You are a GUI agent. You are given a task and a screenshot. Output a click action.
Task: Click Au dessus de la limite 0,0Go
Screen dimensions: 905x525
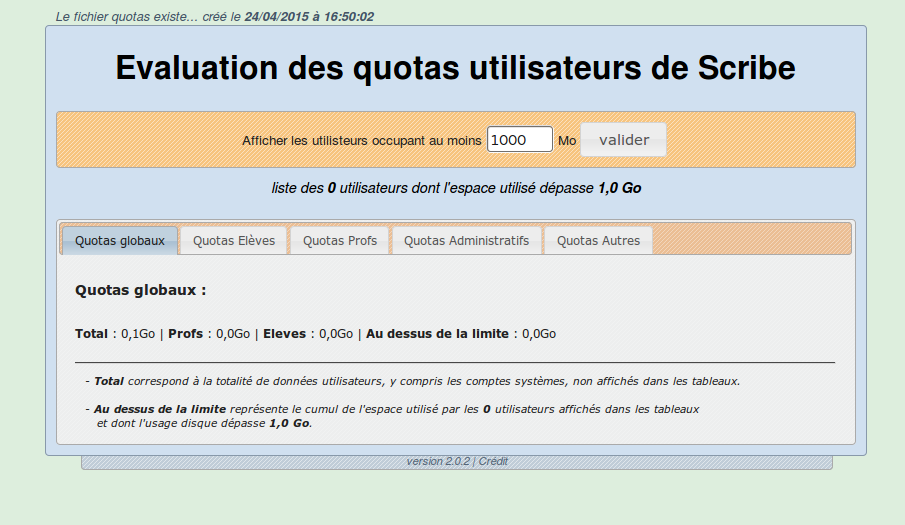pyautogui.click(x=461, y=334)
